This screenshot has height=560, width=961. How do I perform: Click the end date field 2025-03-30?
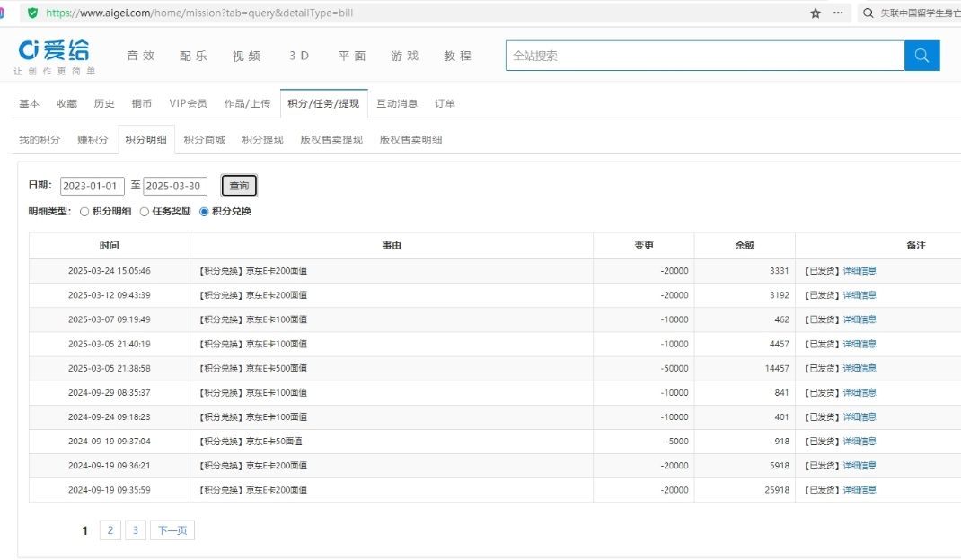(x=175, y=187)
